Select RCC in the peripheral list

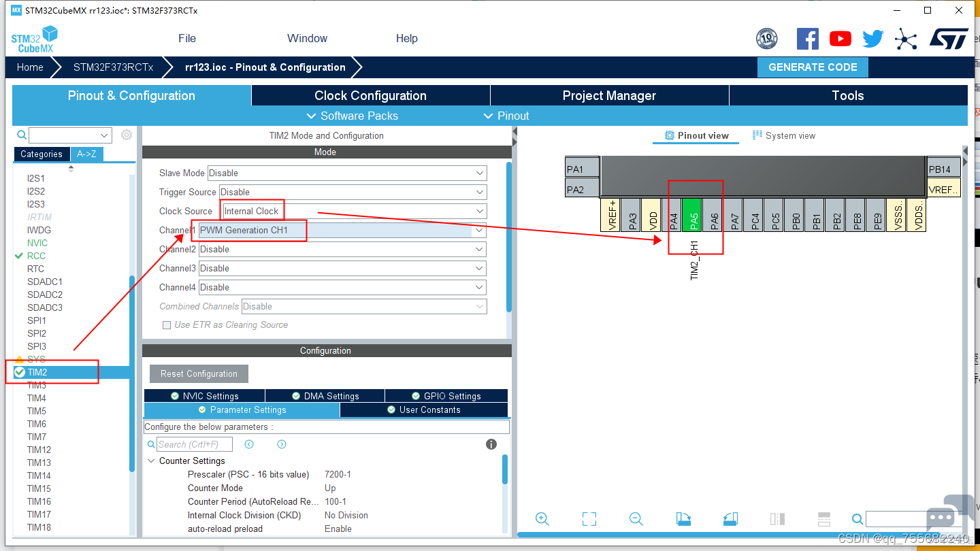(x=36, y=256)
